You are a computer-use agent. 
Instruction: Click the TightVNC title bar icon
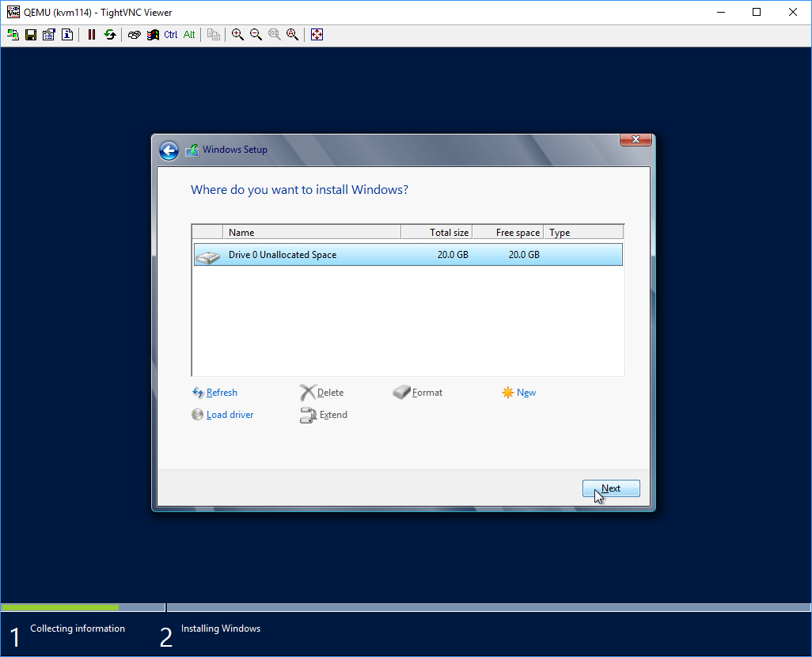tap(13, 12)
